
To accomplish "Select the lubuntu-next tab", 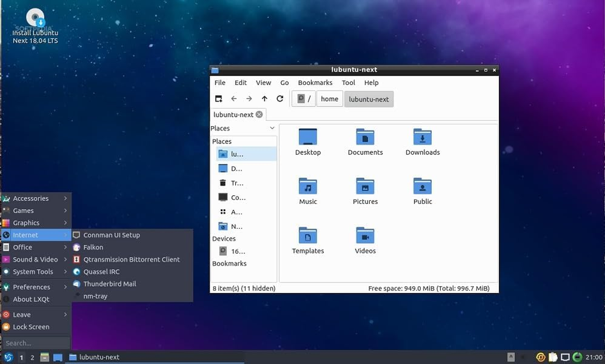I will 234,114.
